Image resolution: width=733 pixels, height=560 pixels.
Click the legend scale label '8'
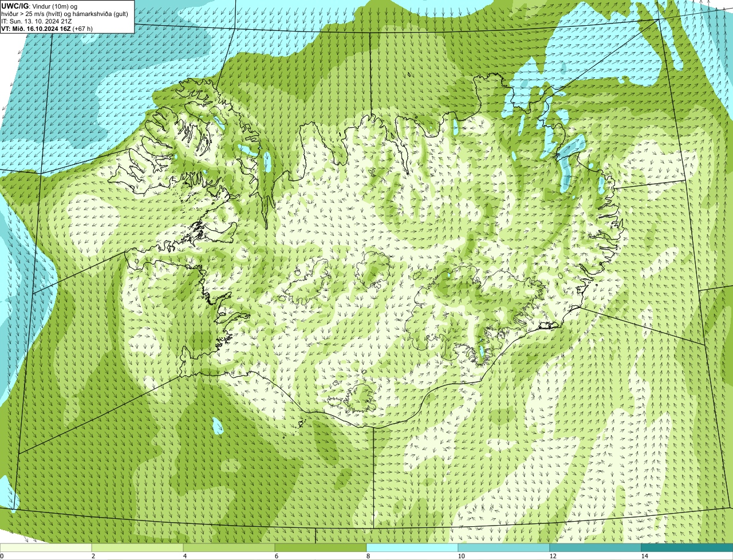[x=368, y=556]
